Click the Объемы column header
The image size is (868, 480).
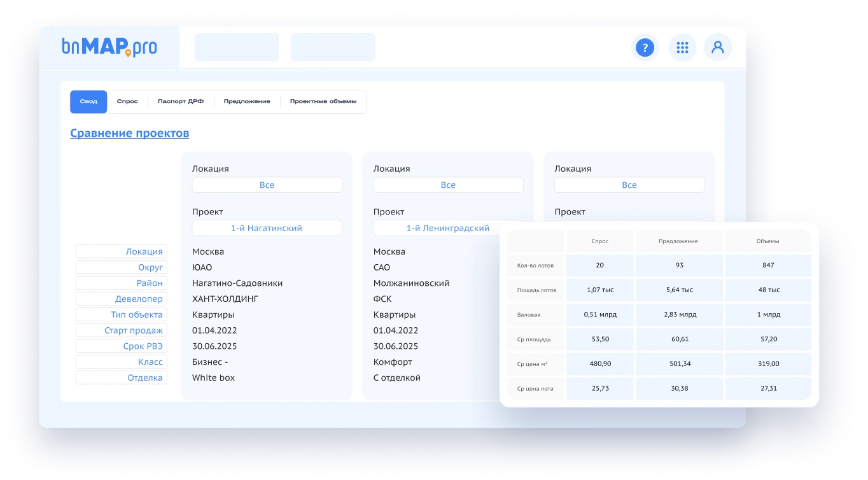tap(768, 241)
